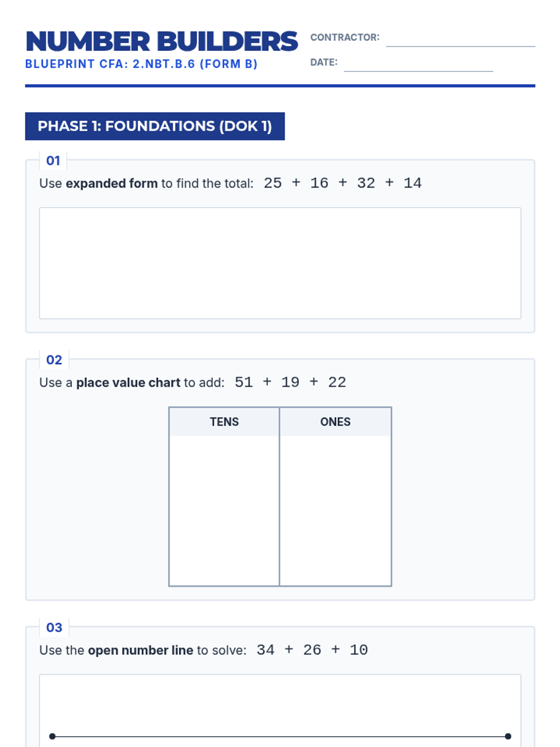Click the 01 question number badge
The width and height of the screenshot is (560, 747).
point(53,161)
